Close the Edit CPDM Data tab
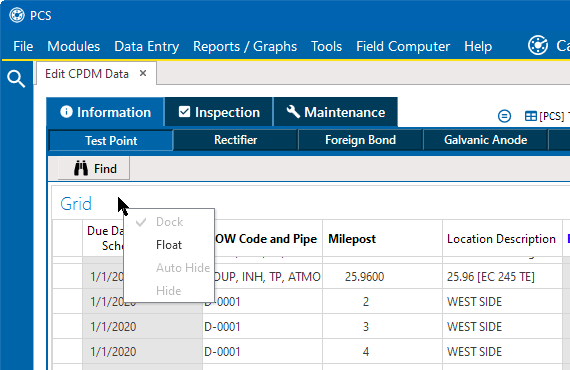The height and width of the screenshot is (370, 570). coord(143,73)
